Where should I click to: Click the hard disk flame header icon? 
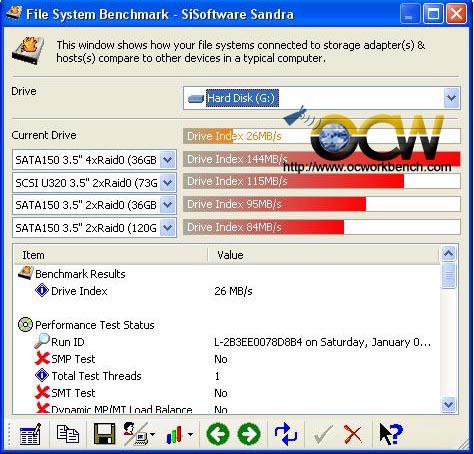pyautogui.click(x=28, y=51)
